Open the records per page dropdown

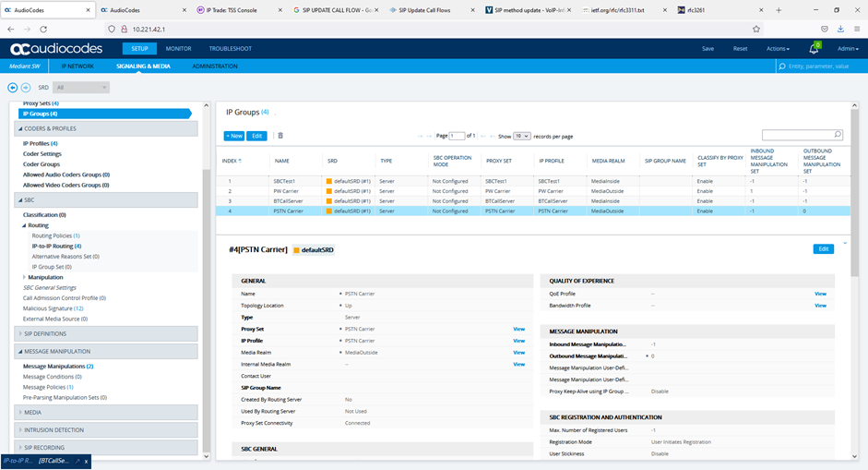[x=521, y=136]
